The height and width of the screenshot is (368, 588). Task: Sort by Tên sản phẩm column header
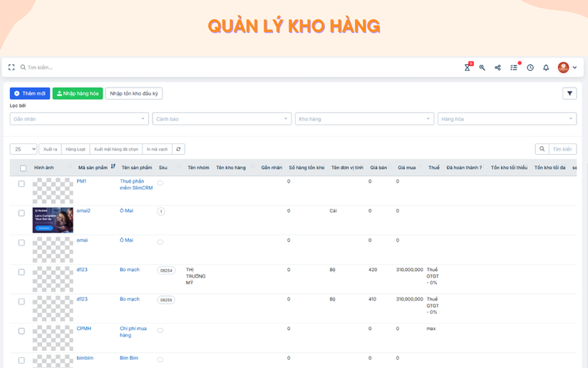pos(137,168)
